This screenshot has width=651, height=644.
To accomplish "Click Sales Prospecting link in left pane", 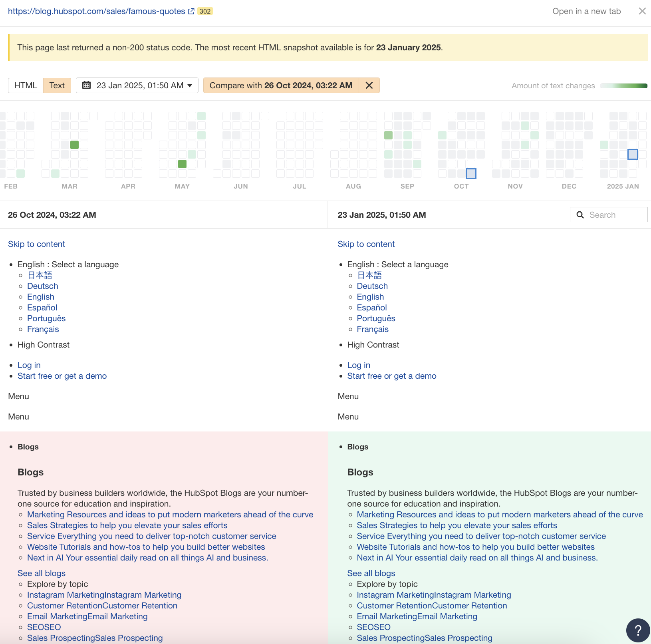I will [95, 638].
